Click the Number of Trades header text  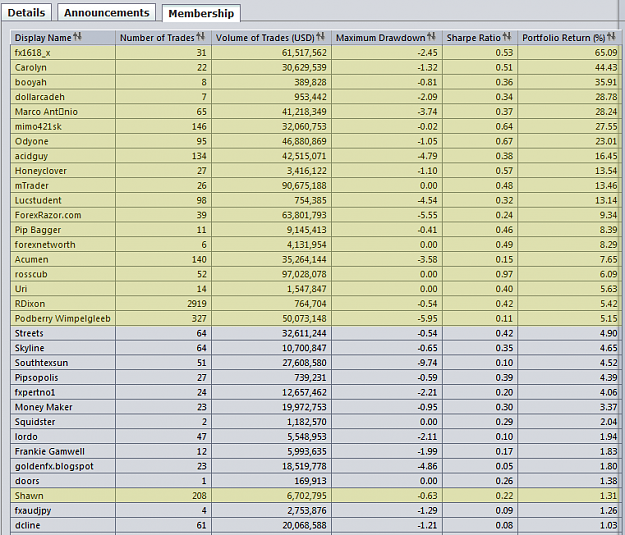(x=157, y=38)
